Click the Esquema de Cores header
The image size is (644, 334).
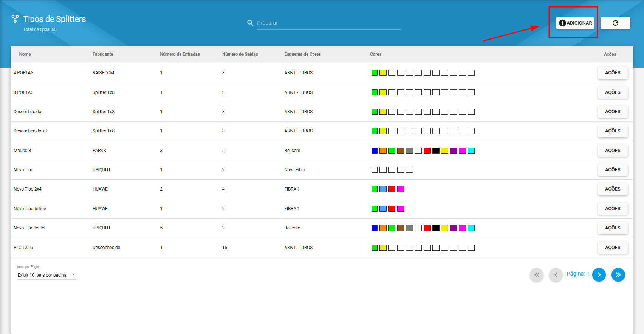coord(302,54)
